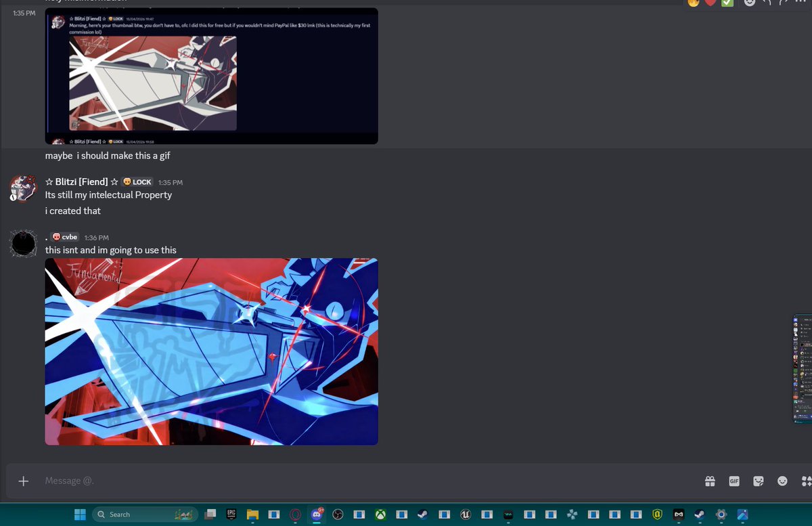This screenshot has width=812, height=526.
Task: React with the green checkmark quick reaction
Action: (727, 2)
